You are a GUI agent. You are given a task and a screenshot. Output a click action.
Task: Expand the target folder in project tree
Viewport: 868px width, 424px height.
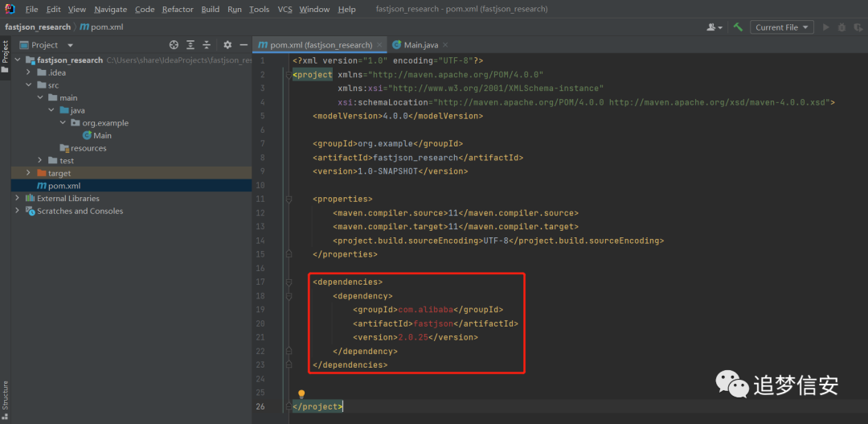pyautogui.click(x=29, y=173)
